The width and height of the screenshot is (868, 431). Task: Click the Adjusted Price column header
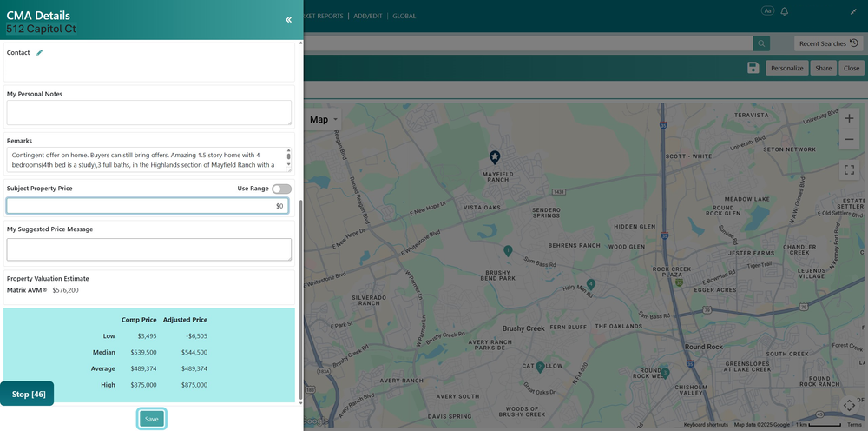(x=185, y=320)
